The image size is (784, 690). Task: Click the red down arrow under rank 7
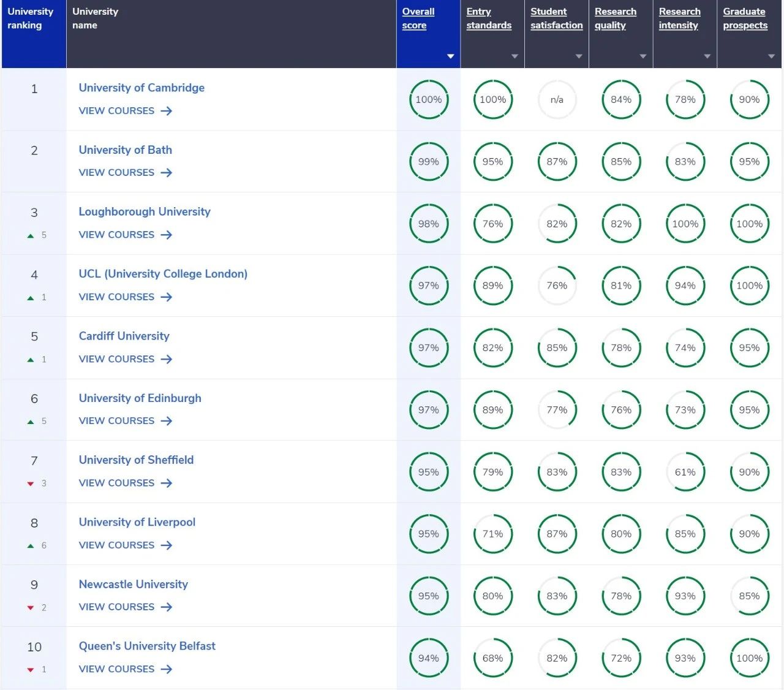31,484
